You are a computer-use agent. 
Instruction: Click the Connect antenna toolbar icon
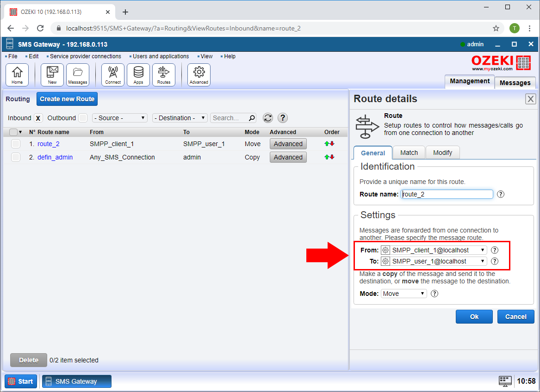pyautogui.click(x=113, y=75)
